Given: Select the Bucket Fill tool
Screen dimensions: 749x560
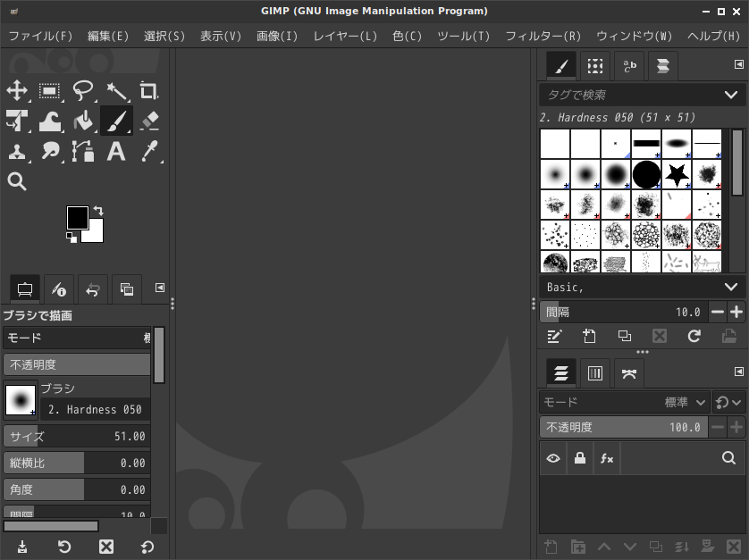Looking at the screenshot, I should 83,121.
